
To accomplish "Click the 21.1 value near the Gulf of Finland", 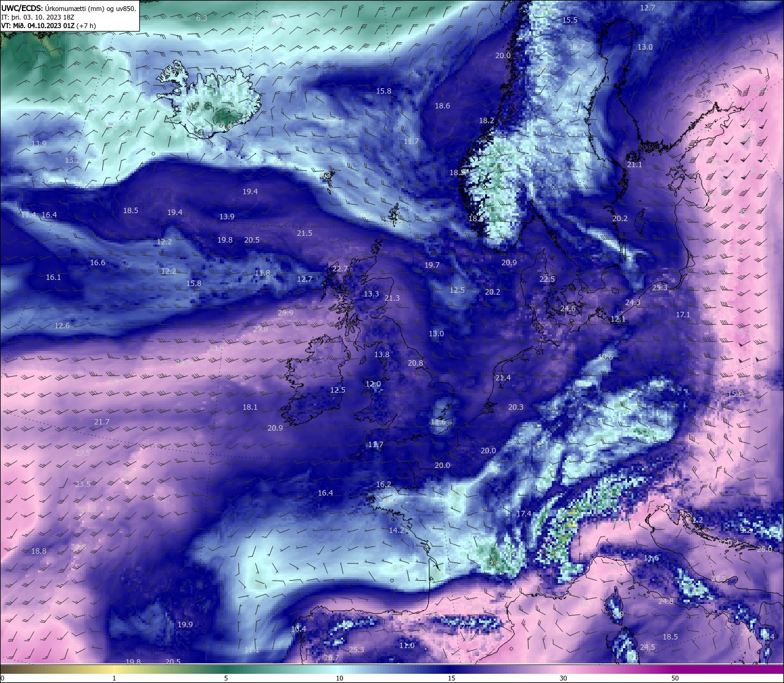I will click(x=635, y=165).
